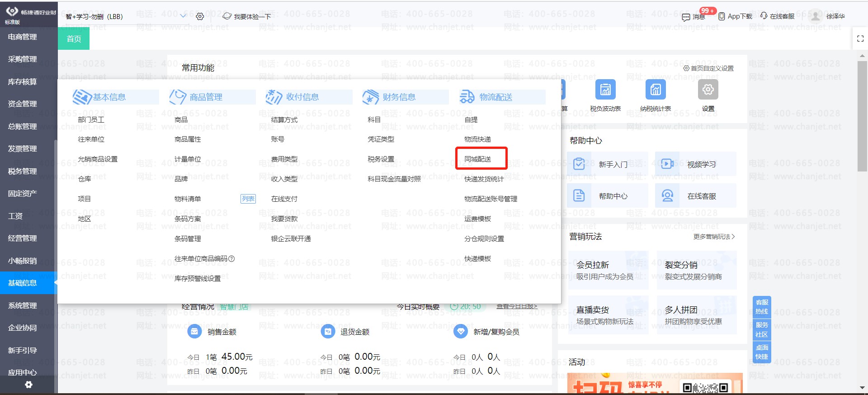This screenshot has width=868, height=395.
Task: Open 库存核算 in the sidebar
Action: pos(23,82)
